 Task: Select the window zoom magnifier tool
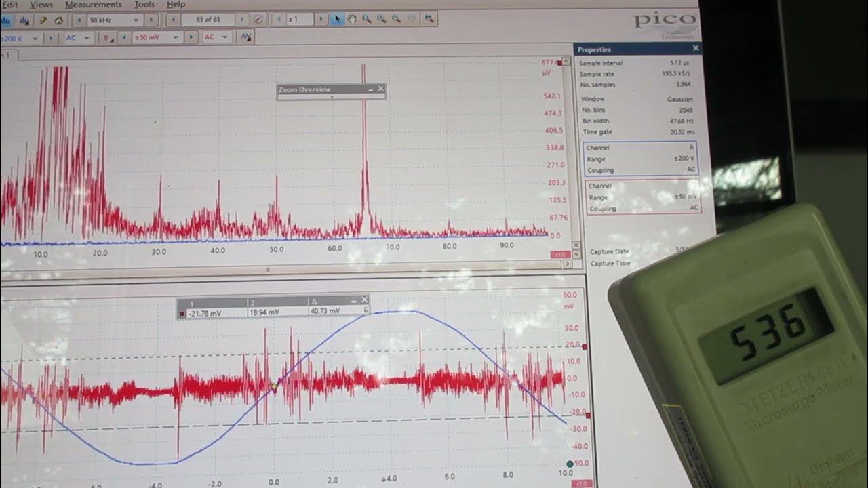pos(366,20)
